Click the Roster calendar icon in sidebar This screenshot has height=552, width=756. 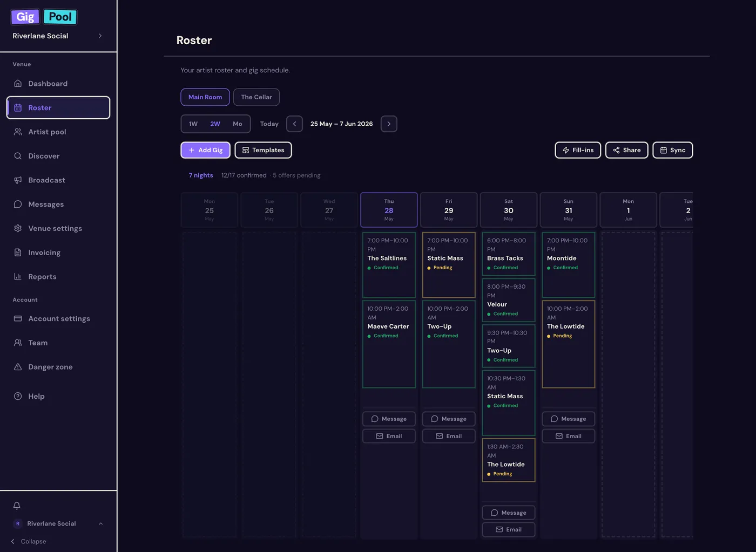coord(18,108)
